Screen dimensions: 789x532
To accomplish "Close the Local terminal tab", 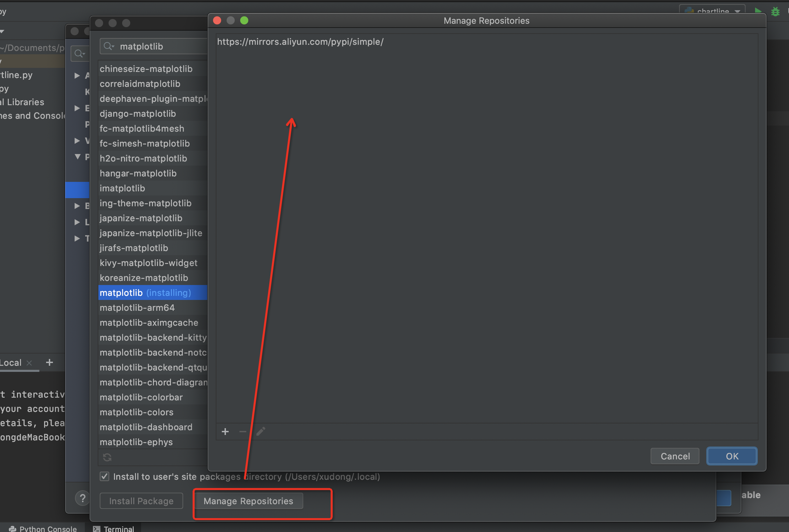I will point(30,363).
